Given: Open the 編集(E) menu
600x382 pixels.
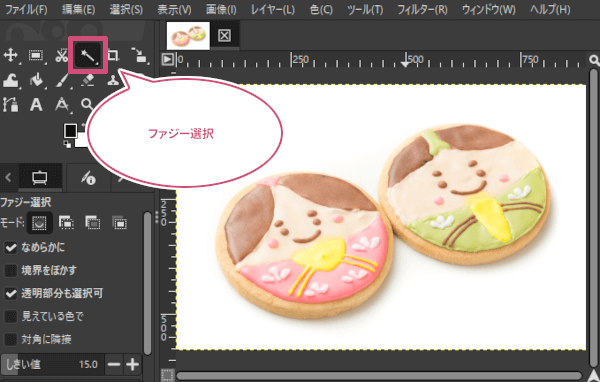Looking at the screenshot, I should click(x=78, y=9).
